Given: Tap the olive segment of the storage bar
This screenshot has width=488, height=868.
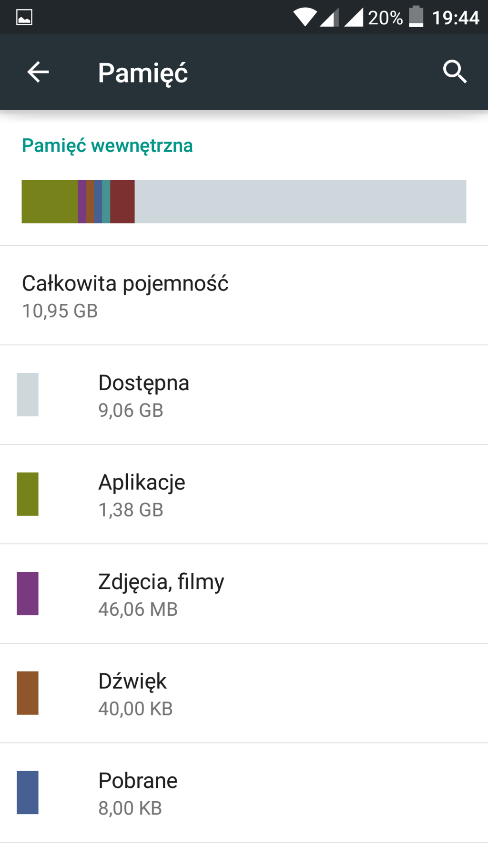Looking at the screenshot, I should 50,202.
